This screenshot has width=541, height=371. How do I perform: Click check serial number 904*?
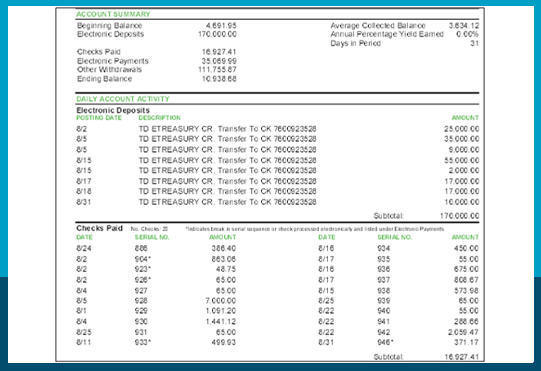[143, 259]
